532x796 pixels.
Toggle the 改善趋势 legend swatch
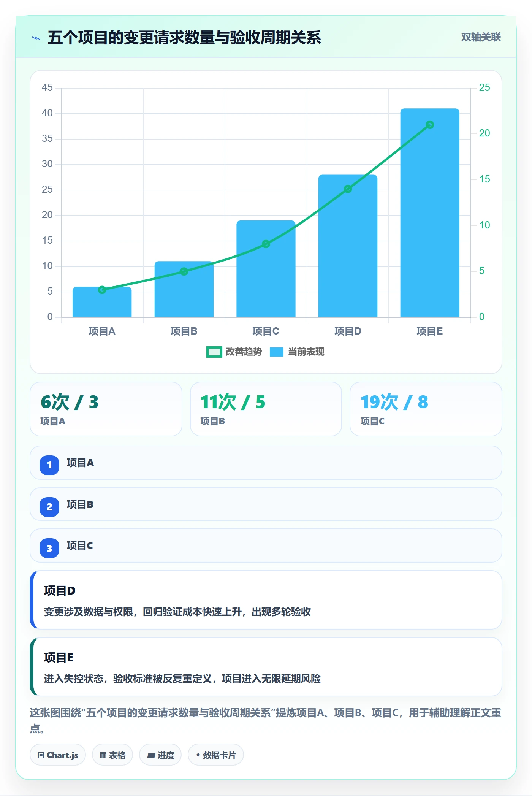coord(214,352)
